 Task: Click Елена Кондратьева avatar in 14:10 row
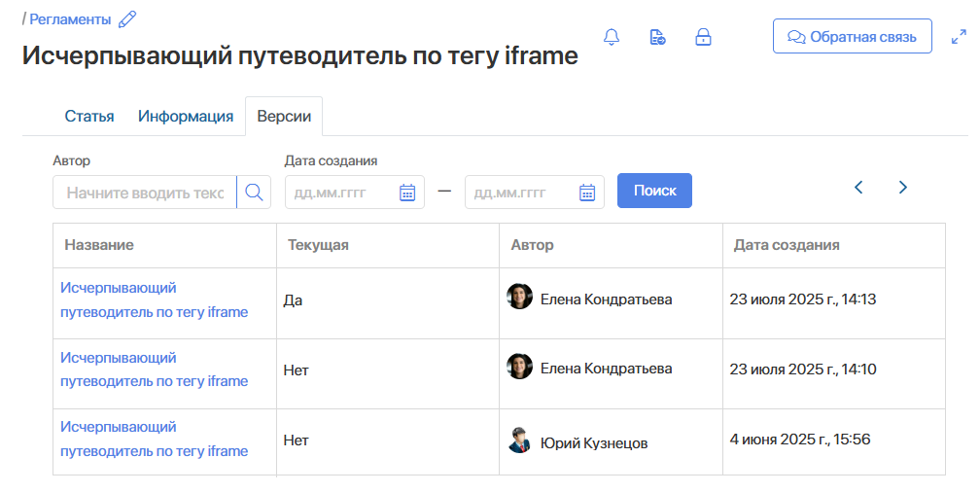519,367
